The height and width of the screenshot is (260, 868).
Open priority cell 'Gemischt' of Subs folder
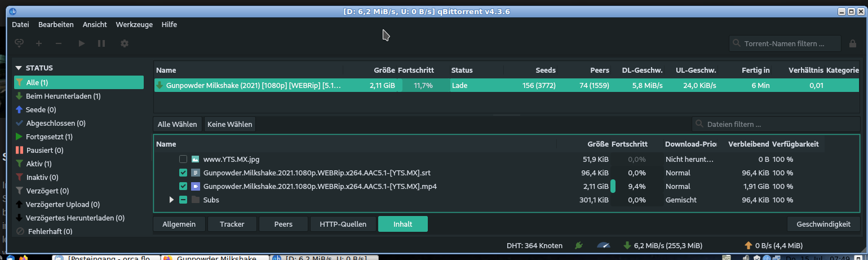point(690,200)
